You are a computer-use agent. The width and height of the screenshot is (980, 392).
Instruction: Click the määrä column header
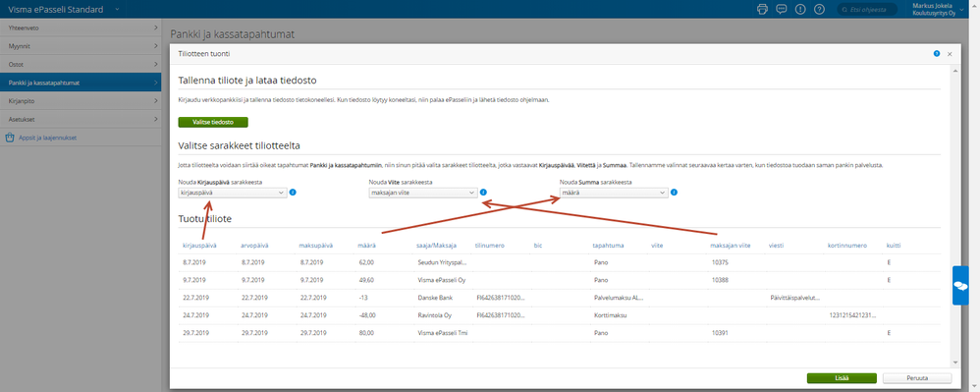(x=366, y=245)
